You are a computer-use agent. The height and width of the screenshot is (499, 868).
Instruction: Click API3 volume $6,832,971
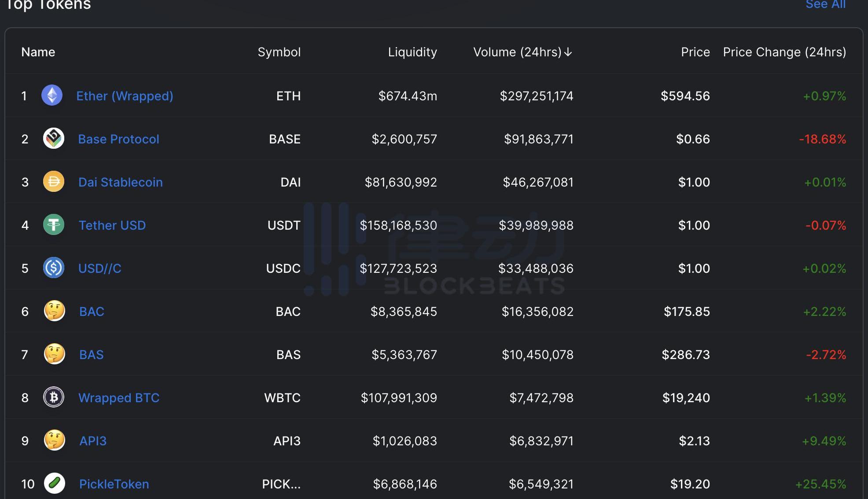click(541, 441)
